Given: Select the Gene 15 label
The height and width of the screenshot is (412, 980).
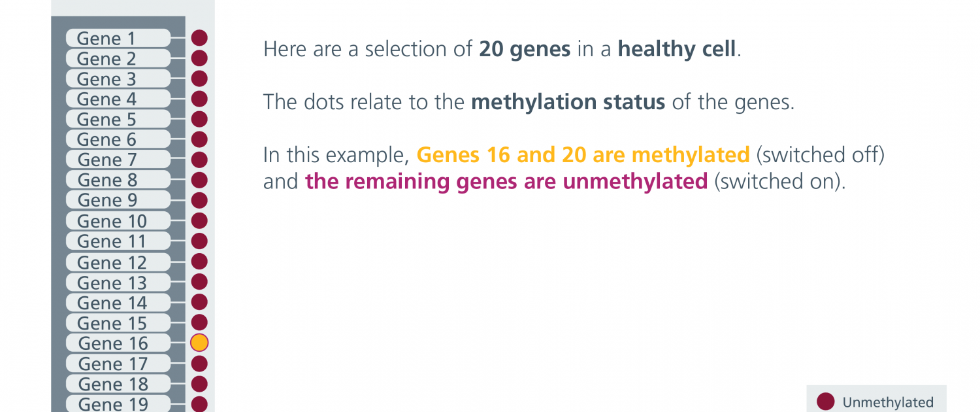Looking at the screenshot, I should tap(118, 323).
